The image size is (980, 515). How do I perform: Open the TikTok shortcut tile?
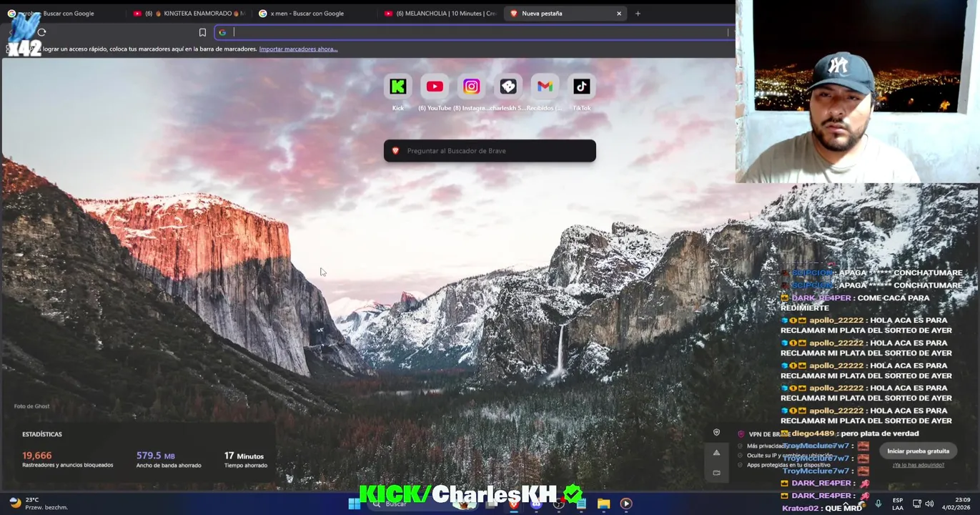[581, 87]
